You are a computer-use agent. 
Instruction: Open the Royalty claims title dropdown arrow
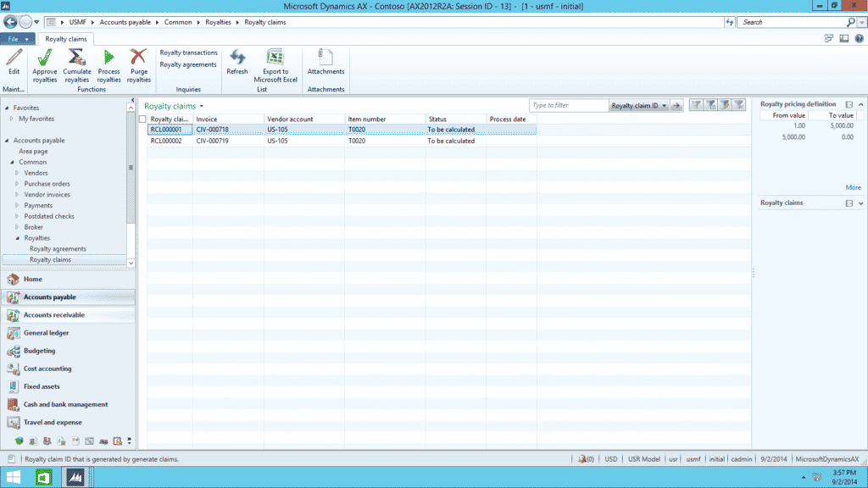click(202, 106)
